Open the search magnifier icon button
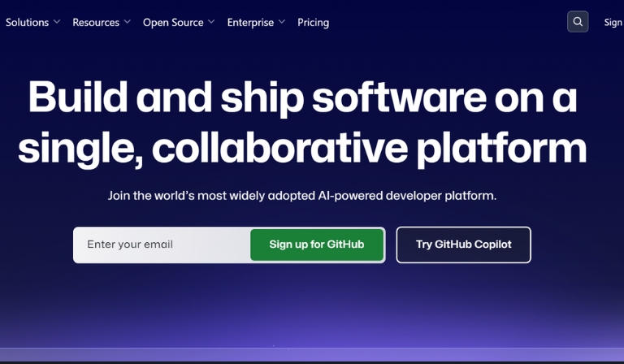 click(578, 22)
